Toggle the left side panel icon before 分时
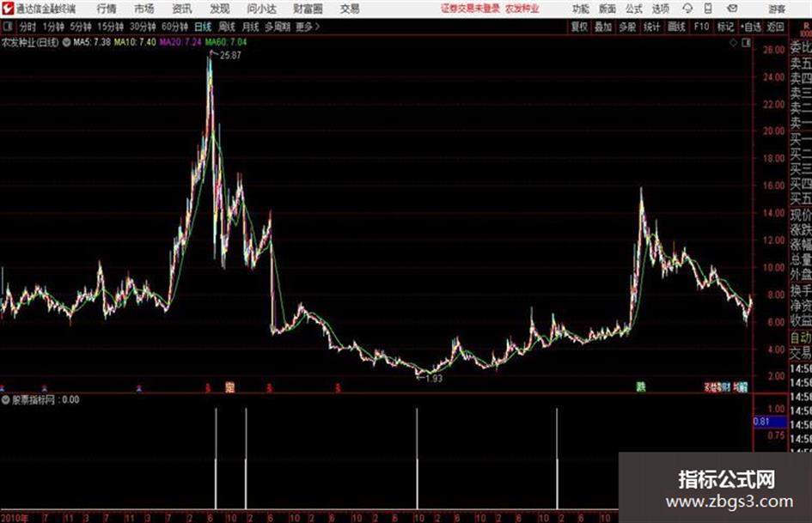 [x=8, y=26]
